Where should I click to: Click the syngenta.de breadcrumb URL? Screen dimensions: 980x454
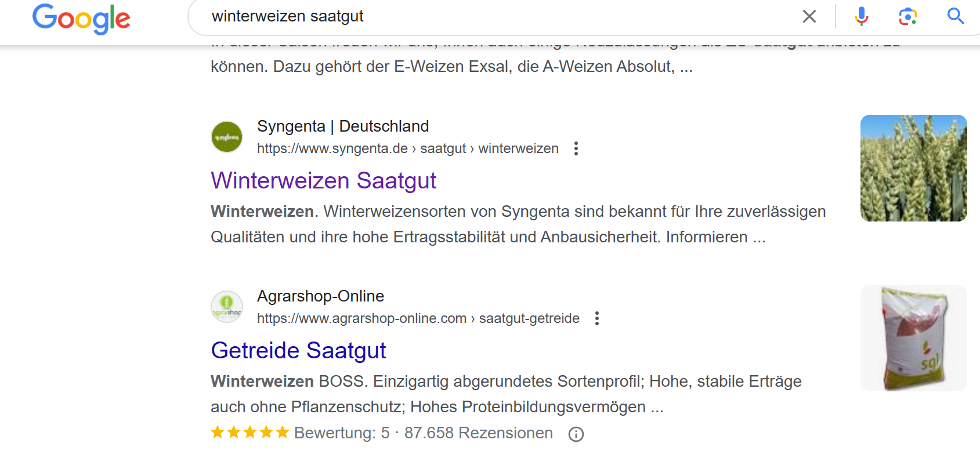coord(407,149)
